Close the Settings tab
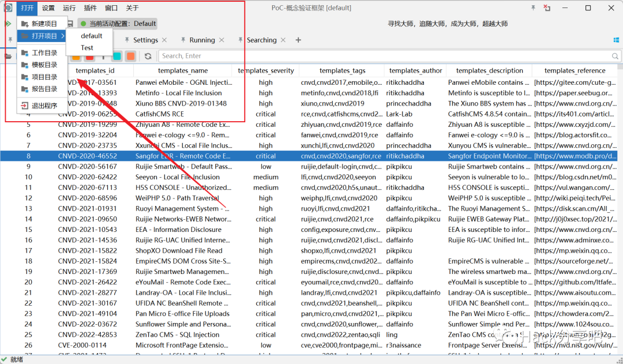This screenshot has width=623, height=364. (164, 40)
